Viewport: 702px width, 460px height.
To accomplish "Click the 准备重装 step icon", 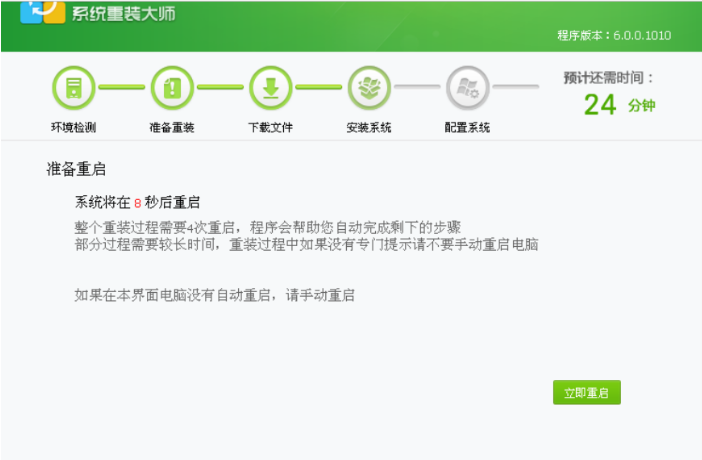I will 172,88.
